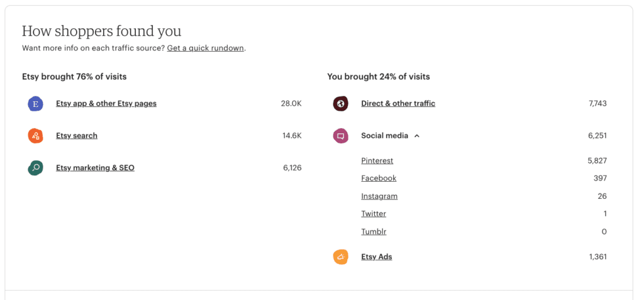
Task: Open Direct & other traffic details
Action: [x=397, y=104]
